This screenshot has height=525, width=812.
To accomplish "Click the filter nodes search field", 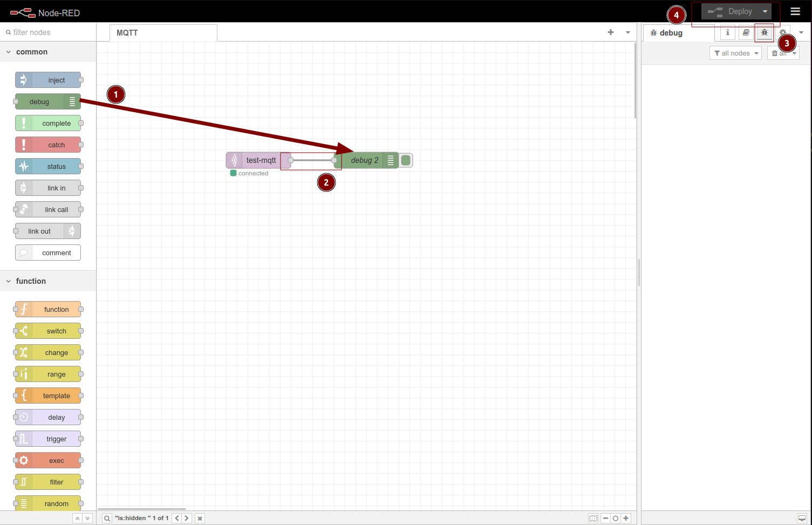I will point(51,32).
